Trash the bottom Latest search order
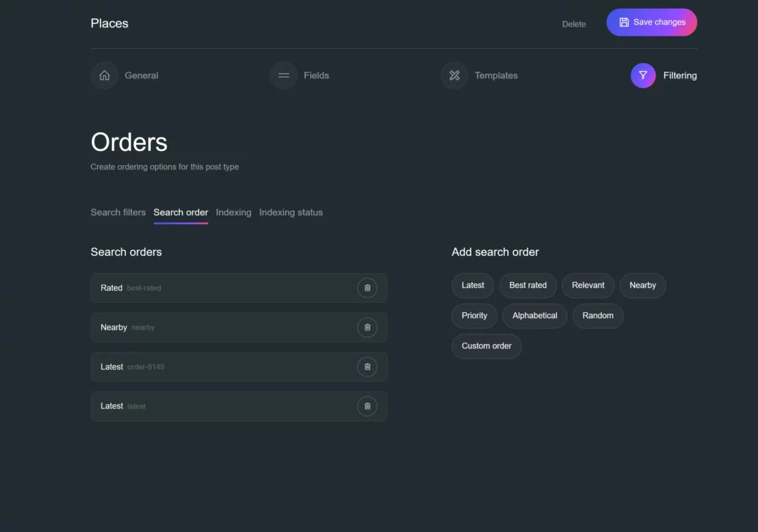 pos(367,406)
